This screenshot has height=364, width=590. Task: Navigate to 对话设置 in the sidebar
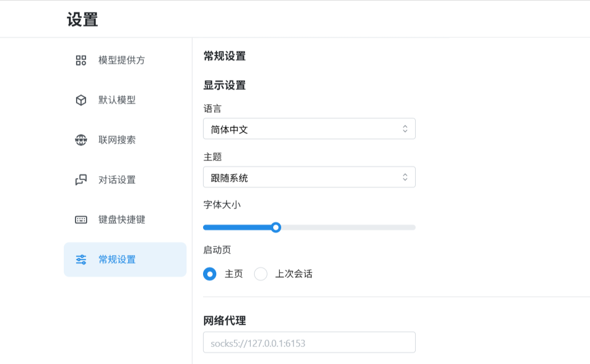(116, 180)
